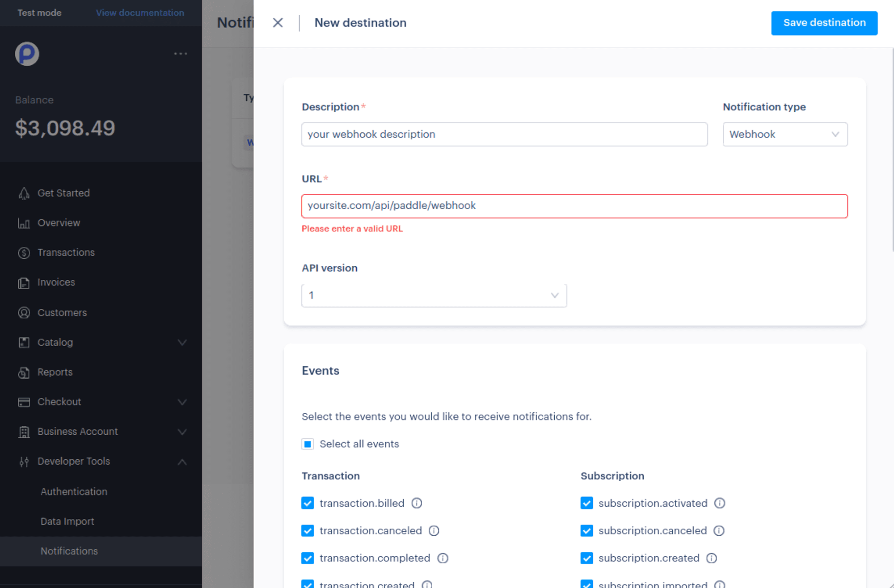Open View documentation link
The height and width of the screenshot is (588, 894).
click(140, 13)
